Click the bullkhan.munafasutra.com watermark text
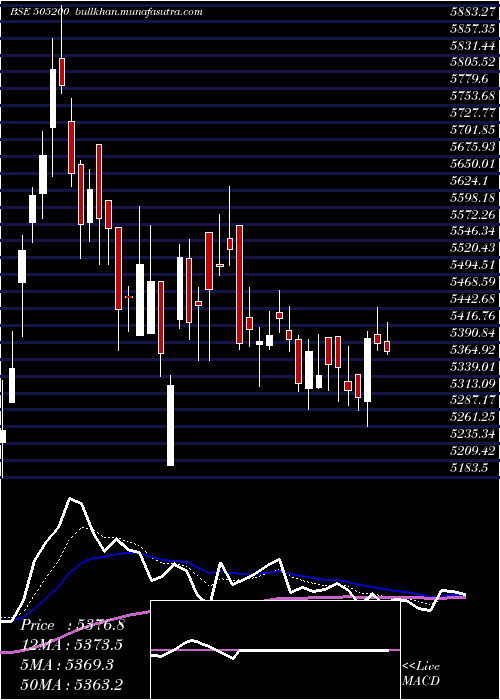This screenshot has height=700, width=500. [137, 12]
